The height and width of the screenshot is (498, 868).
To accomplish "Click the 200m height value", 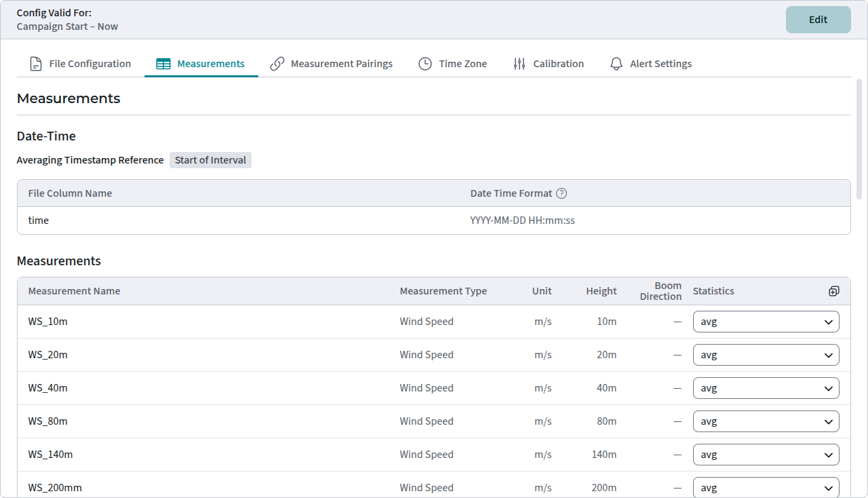I will (x=604, y=488).
